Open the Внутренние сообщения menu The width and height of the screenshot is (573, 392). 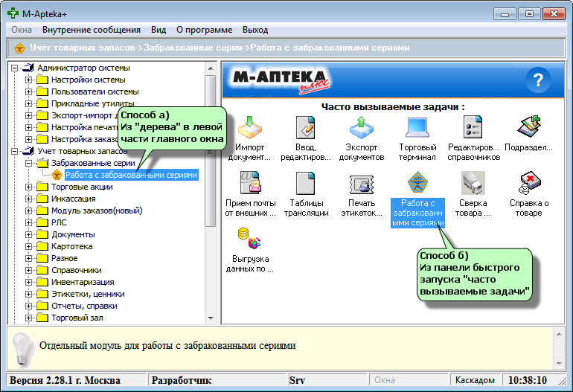(92, 30)
